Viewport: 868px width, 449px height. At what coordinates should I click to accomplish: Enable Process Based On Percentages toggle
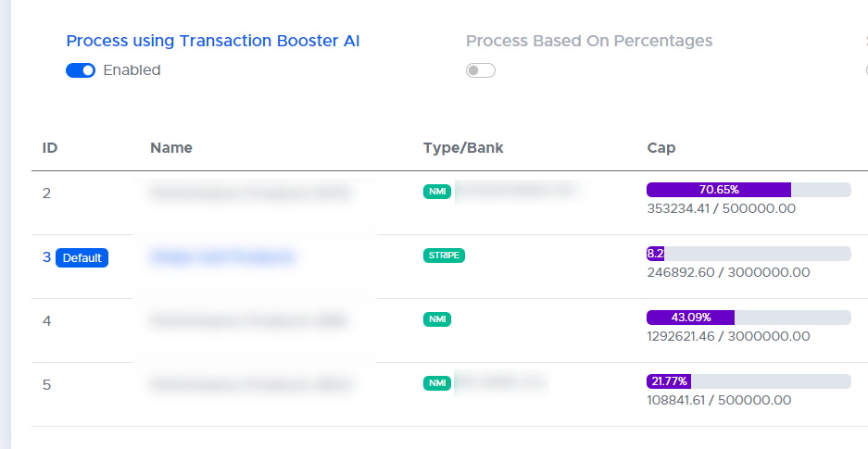click(480, 70)
